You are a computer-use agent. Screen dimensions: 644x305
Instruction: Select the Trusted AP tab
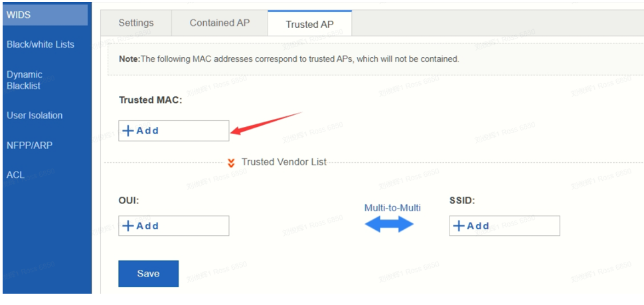click(309, 24)
